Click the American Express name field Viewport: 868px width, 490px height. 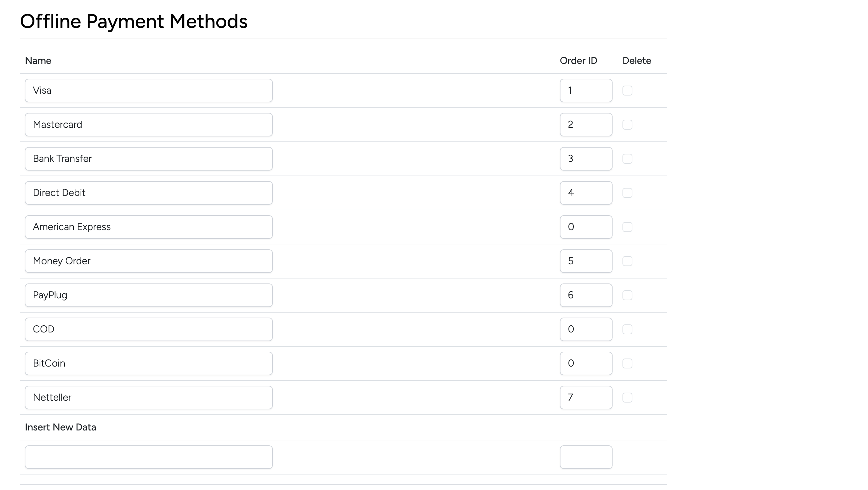(148, 227)
